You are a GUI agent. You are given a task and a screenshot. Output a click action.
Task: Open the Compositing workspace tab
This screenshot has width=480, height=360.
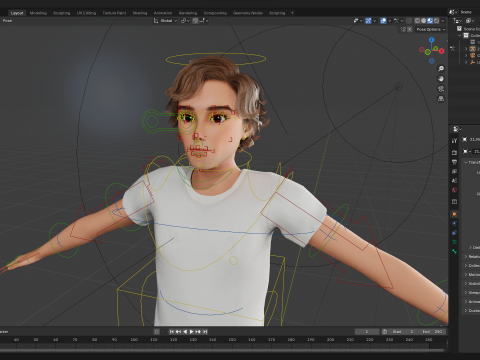(215, 13)
